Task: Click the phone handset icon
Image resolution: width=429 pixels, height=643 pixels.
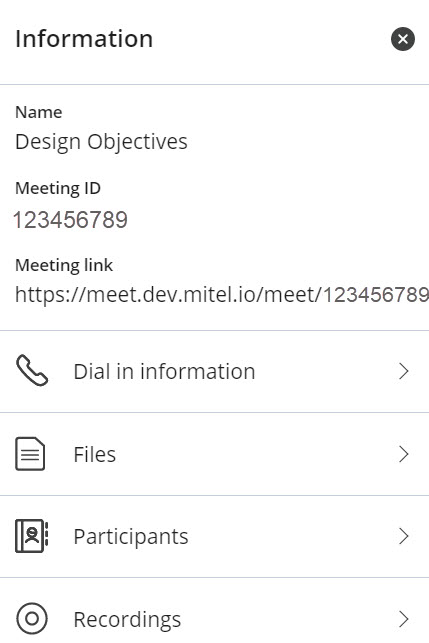Action: pos(32,371)
